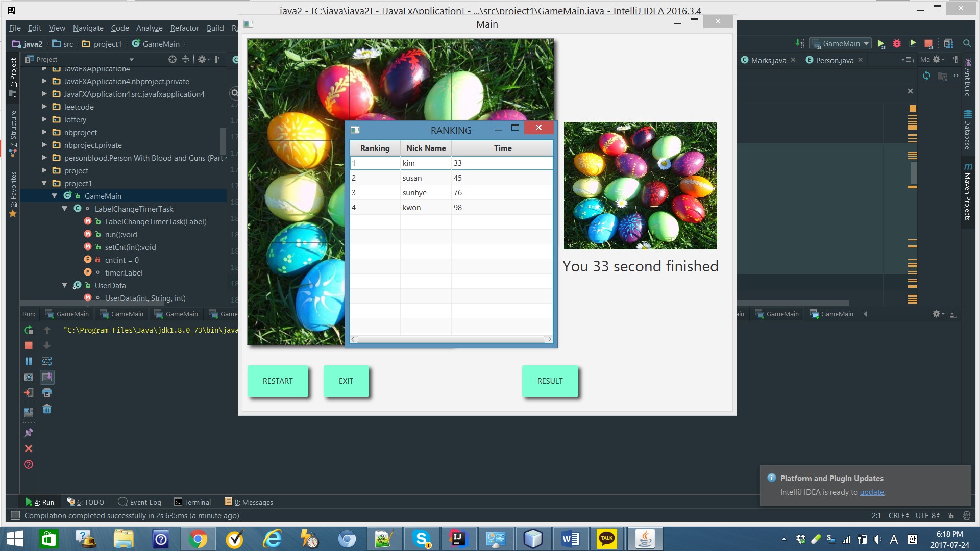
Task: Open the GameMain run configuration dropdown
Action: [841, 44]
